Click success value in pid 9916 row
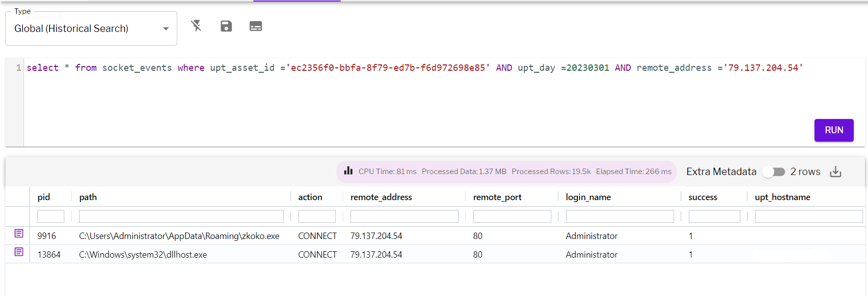Viewport: 868px width, 296px height. click(691, 236)
